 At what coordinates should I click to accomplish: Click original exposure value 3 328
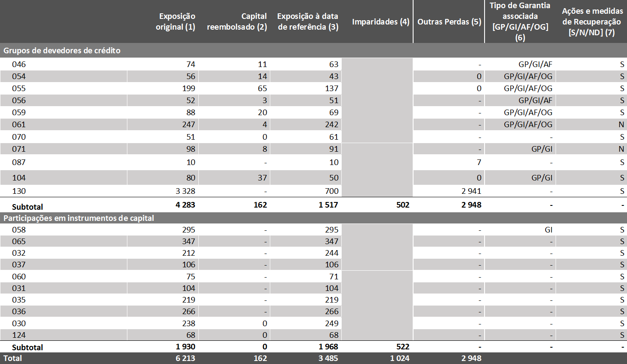(x=185, y=191)
